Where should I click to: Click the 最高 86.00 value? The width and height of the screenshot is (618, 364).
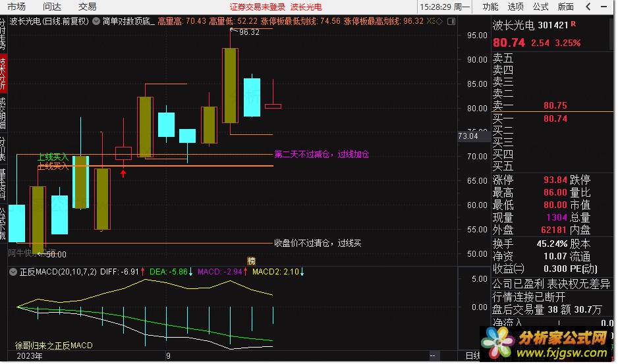555,193
